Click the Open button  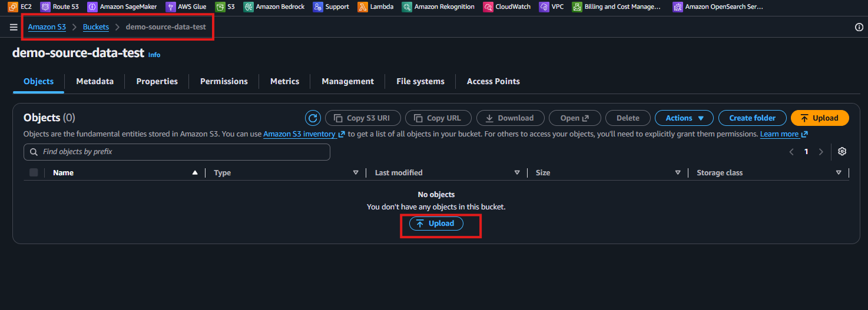[575, 118]
